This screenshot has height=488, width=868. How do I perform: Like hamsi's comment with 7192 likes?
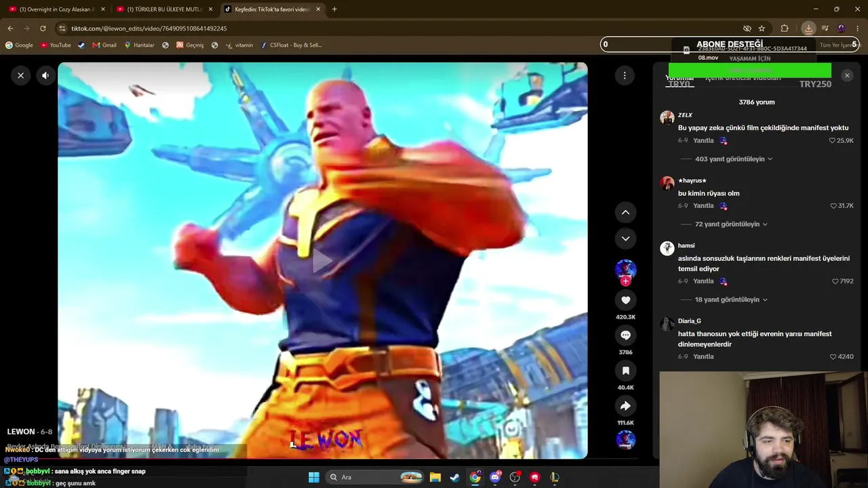click(x=835, y=281)
